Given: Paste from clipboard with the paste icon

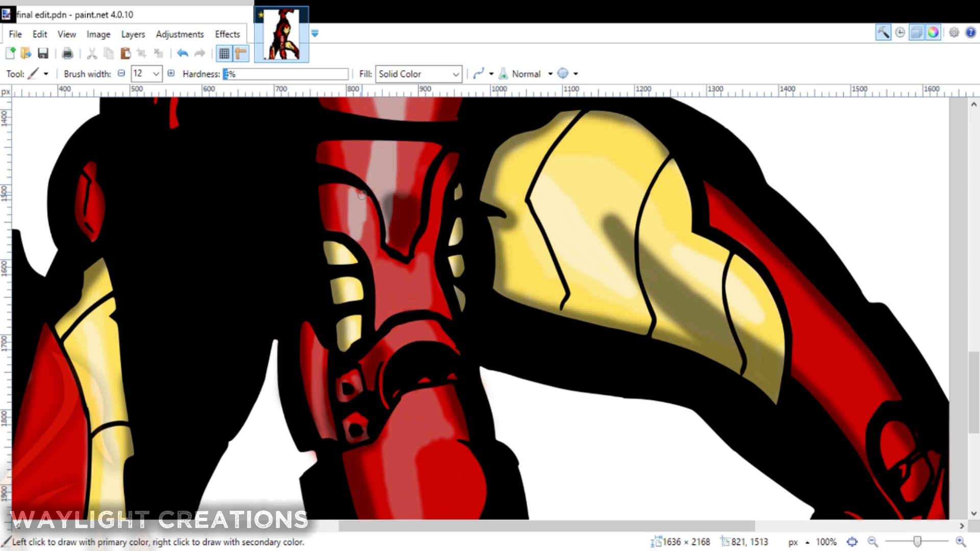Looking at the screenshot, I should point(126,53).
